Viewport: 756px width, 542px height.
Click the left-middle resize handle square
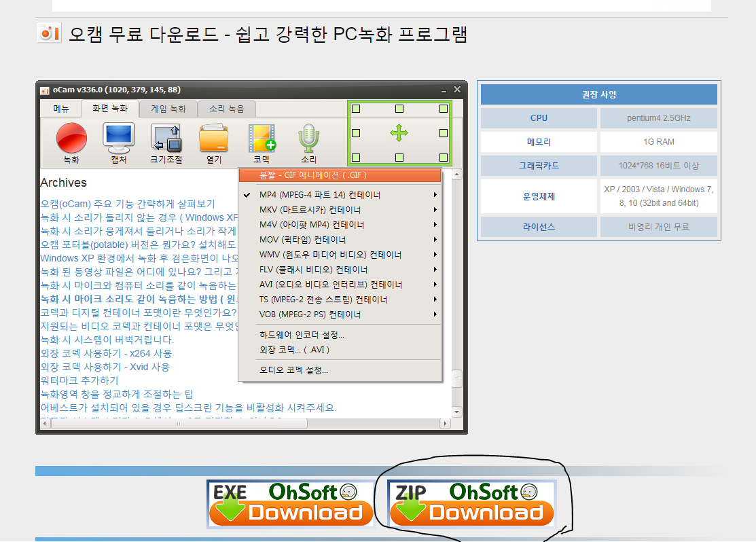point(356,133)
